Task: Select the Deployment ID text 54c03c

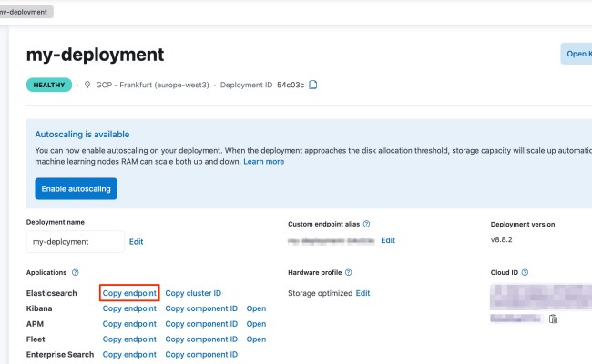Action: [x=291, y=85]
